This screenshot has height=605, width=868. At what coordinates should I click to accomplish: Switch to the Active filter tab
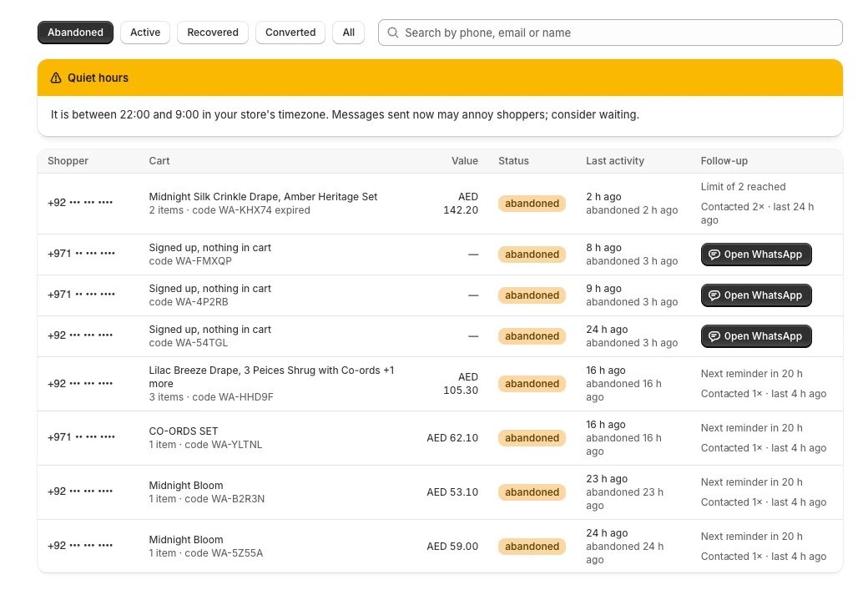coord(145,33)
